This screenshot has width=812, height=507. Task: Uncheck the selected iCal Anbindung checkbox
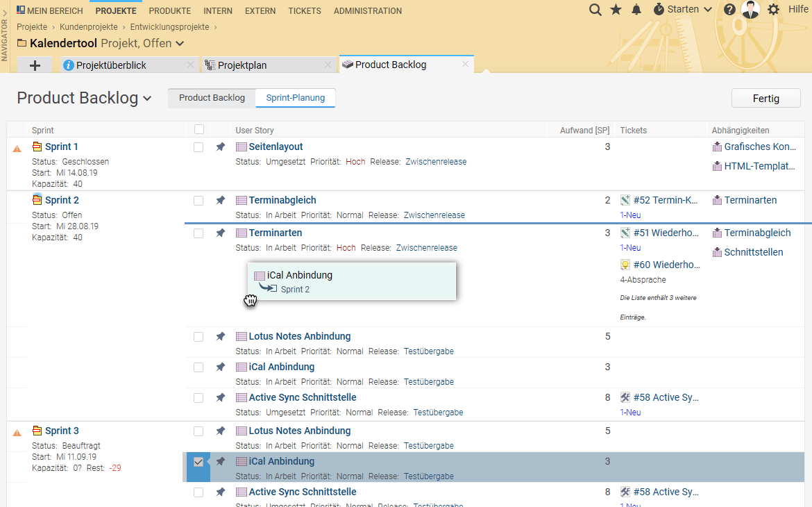tap(198, 462)
